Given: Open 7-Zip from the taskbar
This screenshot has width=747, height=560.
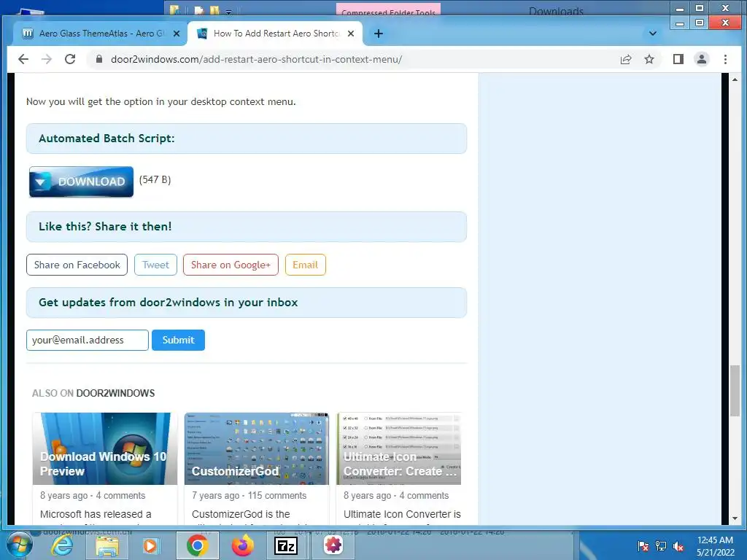Looking at the screenshot, I should (286, 545).
